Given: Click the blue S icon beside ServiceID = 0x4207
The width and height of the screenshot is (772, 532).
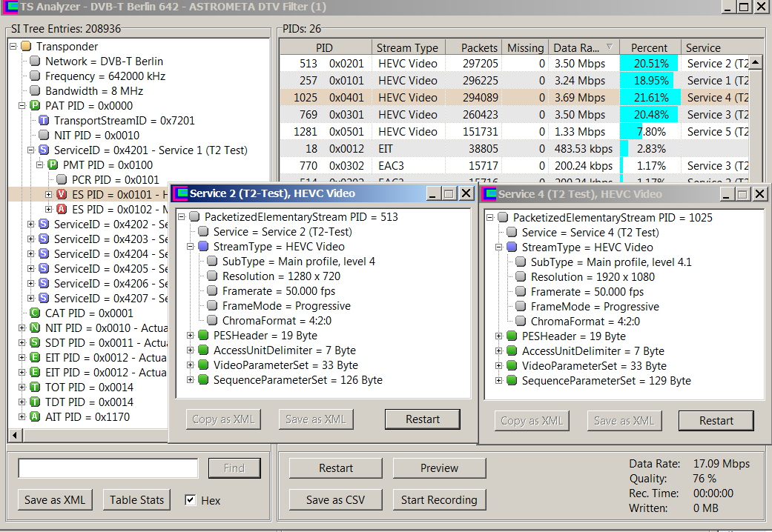Looking at the screenshot, I should [x=44, y=299].
